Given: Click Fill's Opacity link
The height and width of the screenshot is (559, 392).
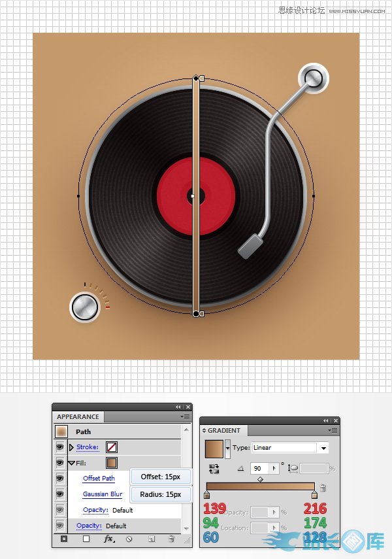Looking at the screenshot, I should click(x=95, y=510).
